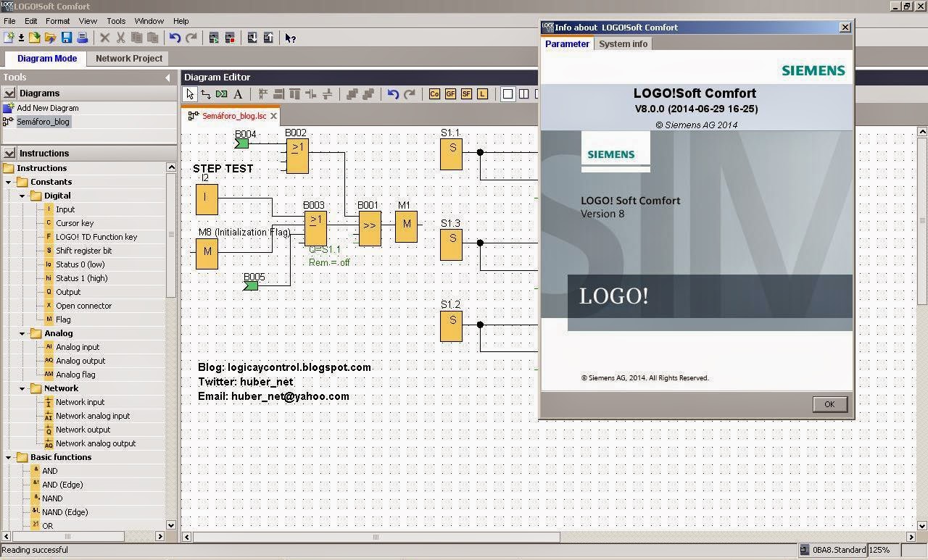The image size is (928, 560).
Task: Select the S1.1 shift register bit block
Action: tap(451, 154)
